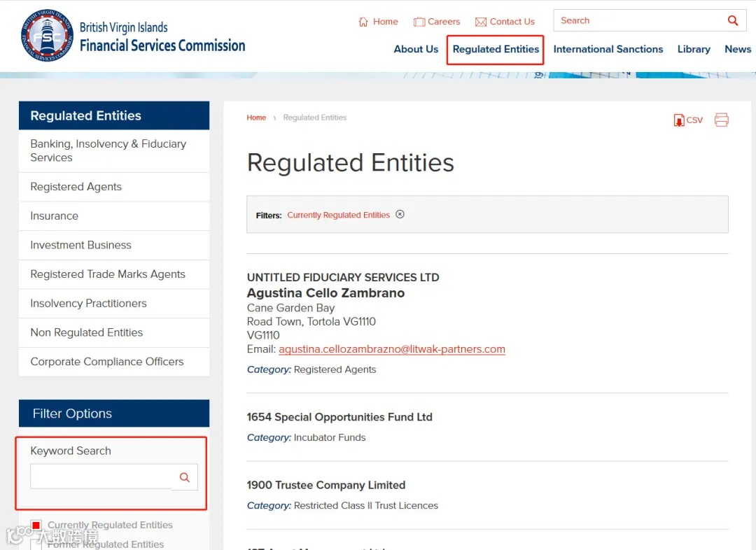Screen dimensions: 756x550
Task: Open the International Sanctions menu
Action: [x=608, y=49]
